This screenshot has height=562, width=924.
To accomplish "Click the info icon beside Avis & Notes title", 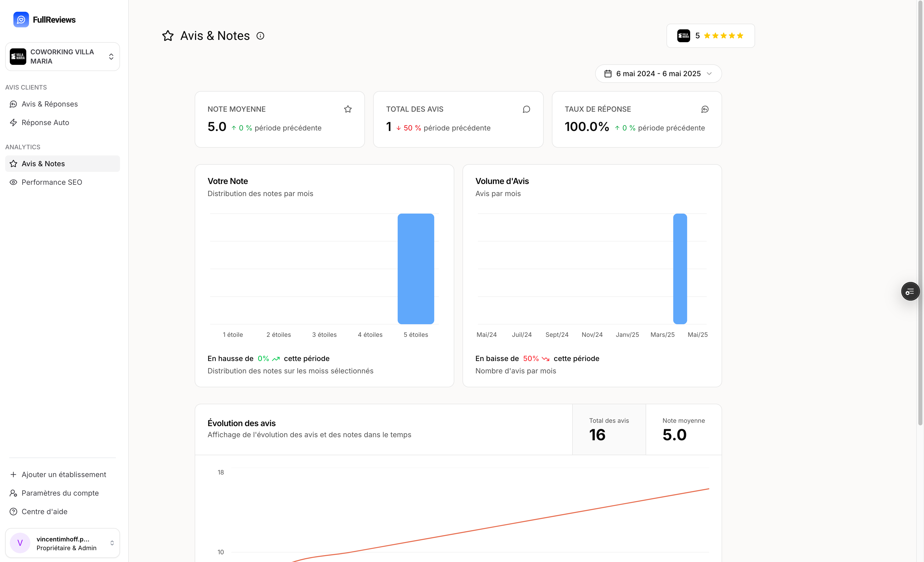I will tap(260, 36).
